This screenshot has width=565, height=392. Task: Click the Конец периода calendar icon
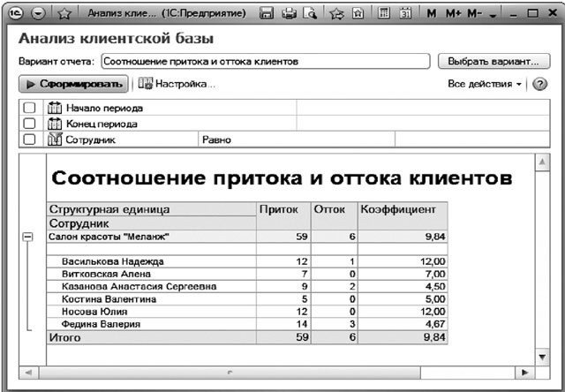point(55,124)
